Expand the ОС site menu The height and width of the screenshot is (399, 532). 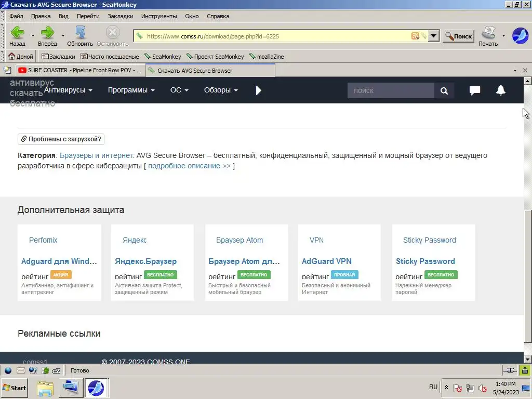coord(179,90)
